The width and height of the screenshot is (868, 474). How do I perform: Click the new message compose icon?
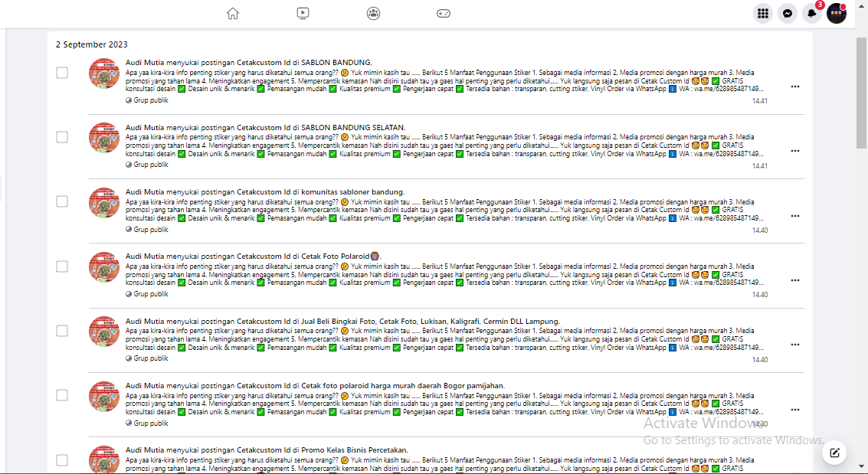pos(834,453)
